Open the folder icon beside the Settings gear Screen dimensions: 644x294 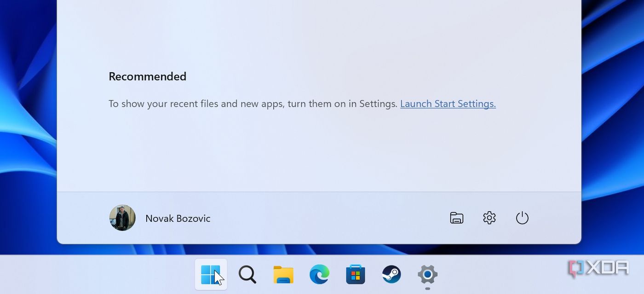coord(456,218)
